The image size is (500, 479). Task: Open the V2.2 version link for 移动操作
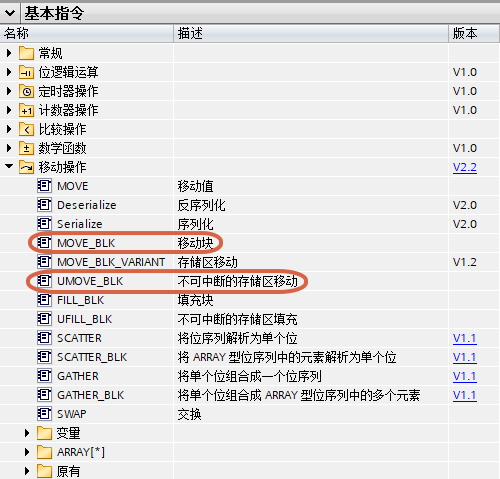pos(465,167)
